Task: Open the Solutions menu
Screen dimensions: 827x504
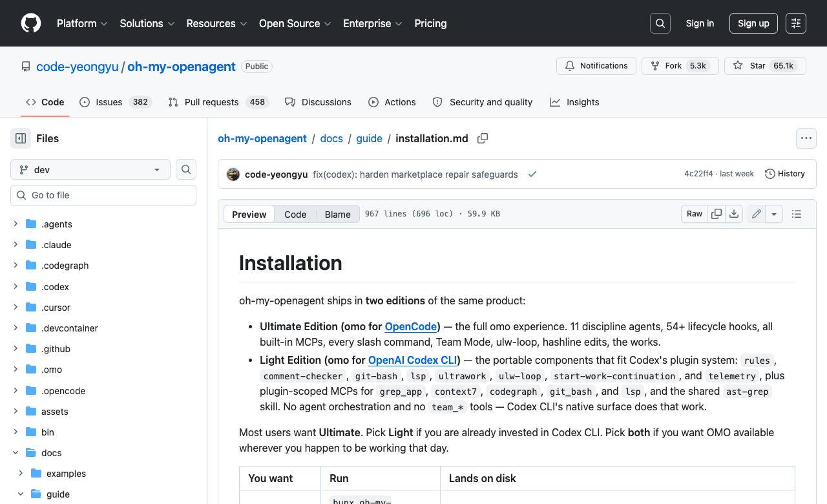Action: pyautogui.click(x=147, y=23)
